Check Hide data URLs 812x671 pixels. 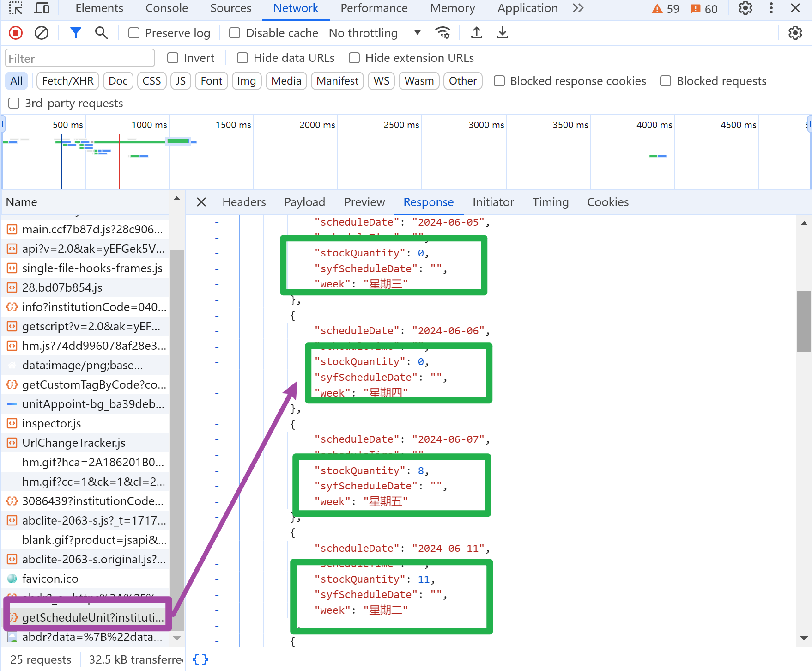pyautogui.click(x=242, y=58)
